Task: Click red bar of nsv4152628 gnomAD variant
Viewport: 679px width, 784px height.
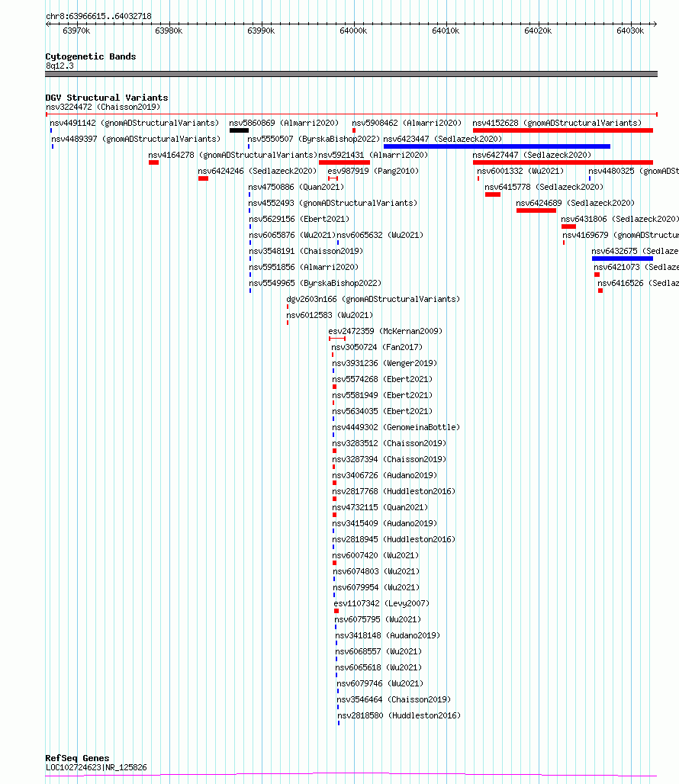Action: [563, 130]
